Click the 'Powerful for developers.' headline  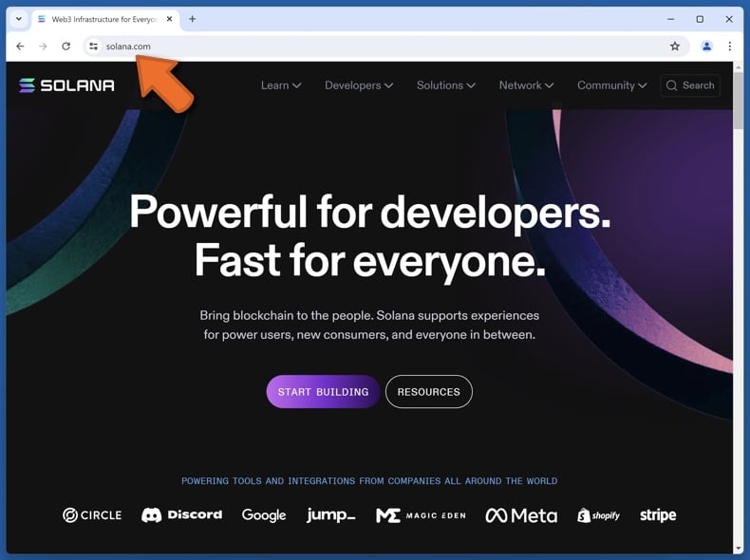coord(369,212)
